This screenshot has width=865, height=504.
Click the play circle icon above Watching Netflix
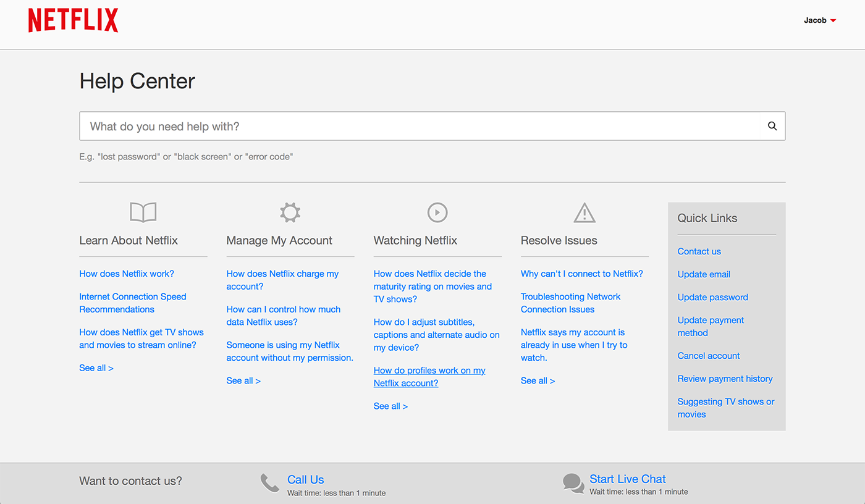pyautogui.click(x=437, y=212)
